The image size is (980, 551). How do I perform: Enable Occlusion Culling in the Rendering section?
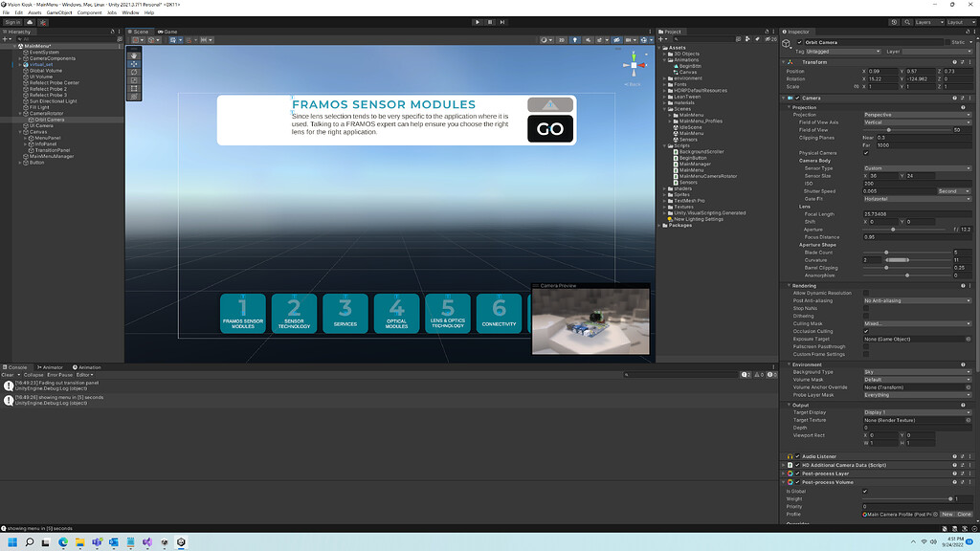point(866,332)
